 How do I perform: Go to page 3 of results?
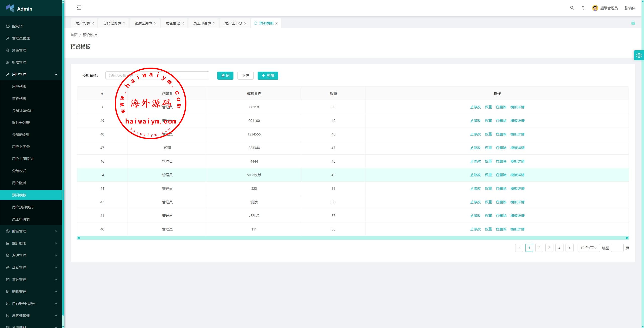(549, 248)
